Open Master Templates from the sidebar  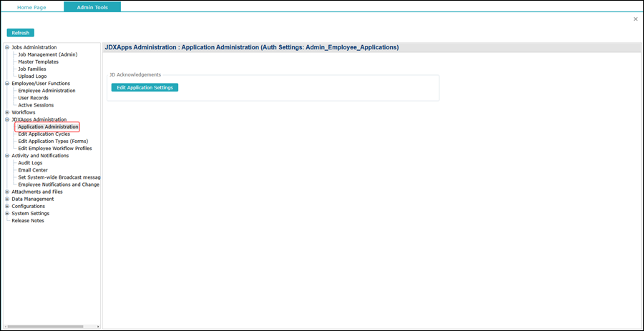(x=38, y=62)
